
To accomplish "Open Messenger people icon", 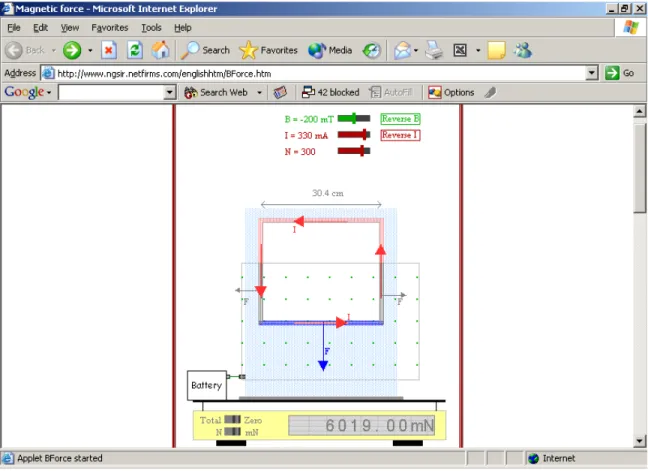I will [x=522, y=50].
